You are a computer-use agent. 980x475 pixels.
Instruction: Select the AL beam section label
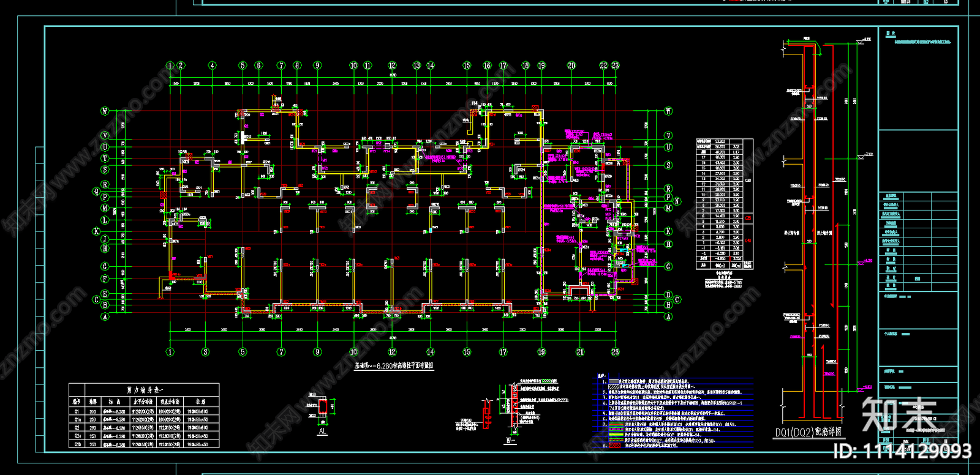coord(322,432)
